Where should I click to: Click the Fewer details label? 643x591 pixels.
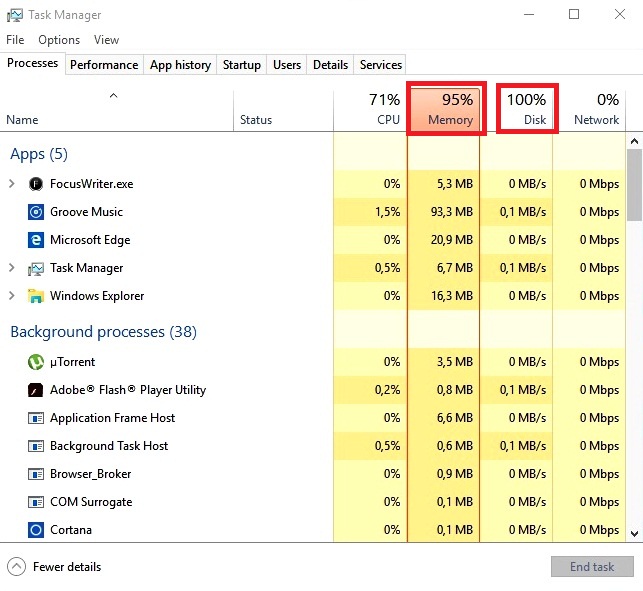pos(67,567)
